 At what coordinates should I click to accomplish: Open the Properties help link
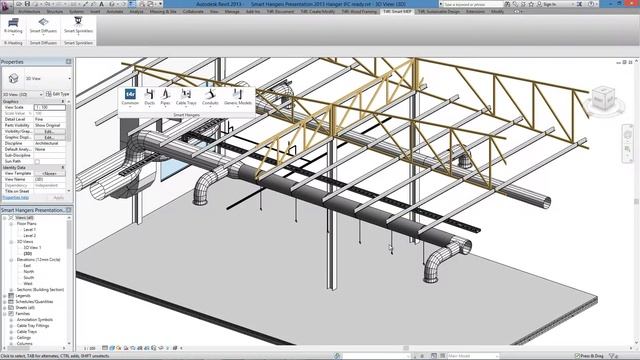coord(16,198)
